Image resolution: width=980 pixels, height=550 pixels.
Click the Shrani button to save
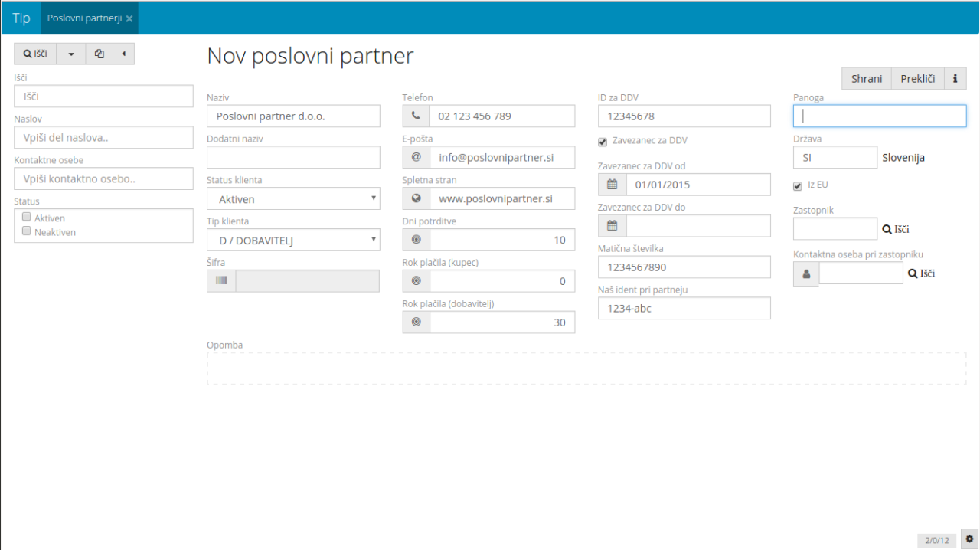(866, 79)
